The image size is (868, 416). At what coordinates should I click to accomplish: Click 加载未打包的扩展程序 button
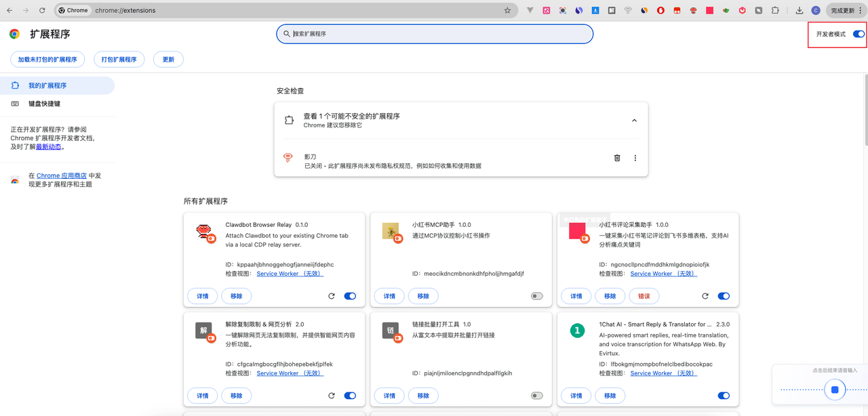click(47, 60)
